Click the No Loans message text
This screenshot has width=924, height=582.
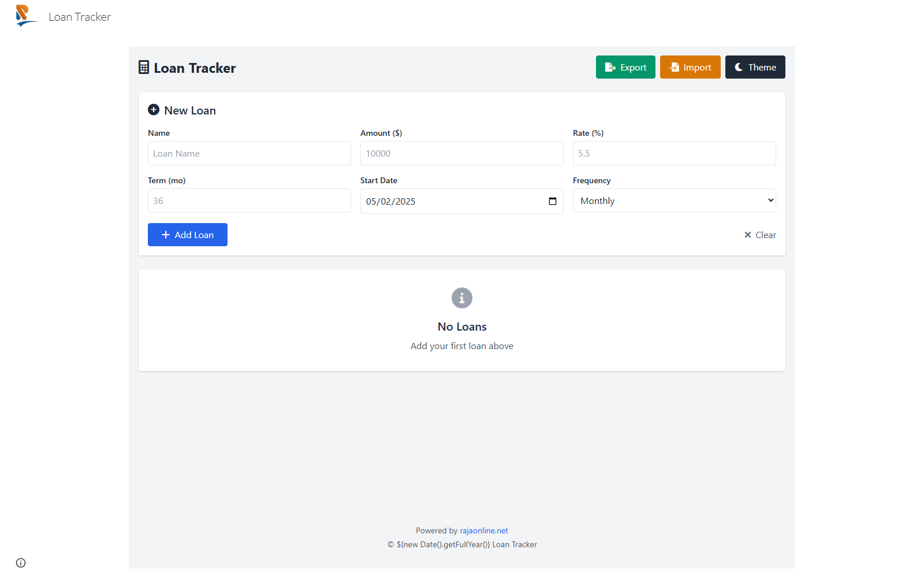click(x=462, y=327)
